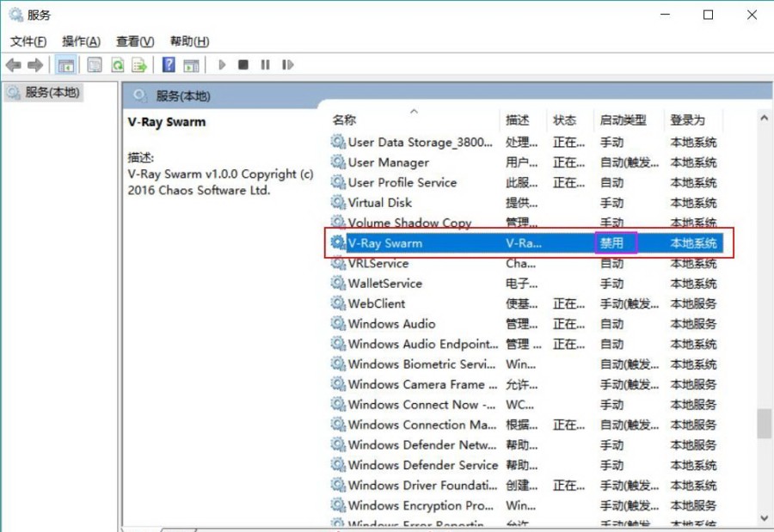Pause the service with pause button
The image size is (774, 532).
coord(265,64)
